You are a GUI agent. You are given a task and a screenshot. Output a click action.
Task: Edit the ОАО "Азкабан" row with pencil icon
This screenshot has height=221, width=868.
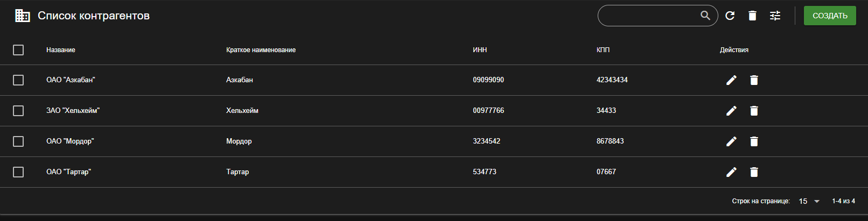pos(731,80)
